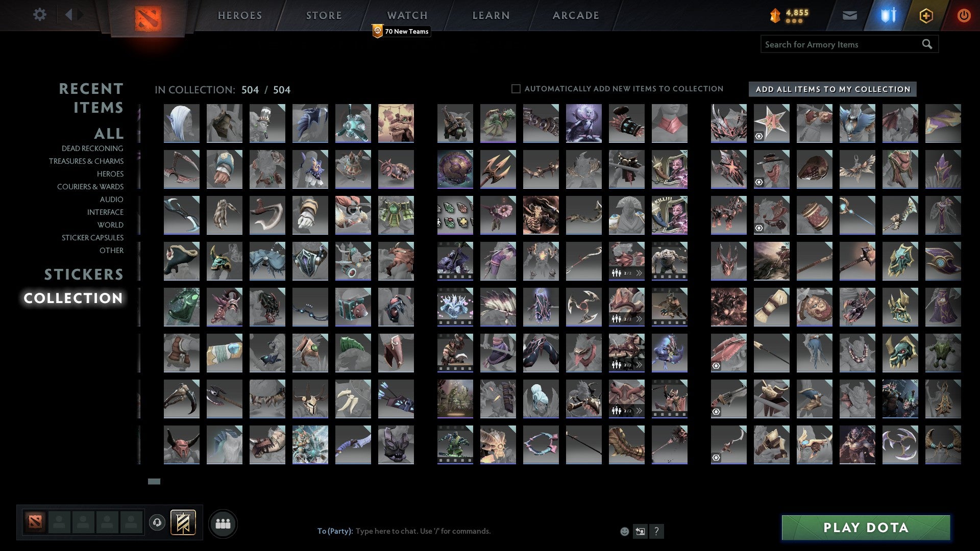Click the chat help question mark
This screenshot has width=980, height=551.
[656, 532]
